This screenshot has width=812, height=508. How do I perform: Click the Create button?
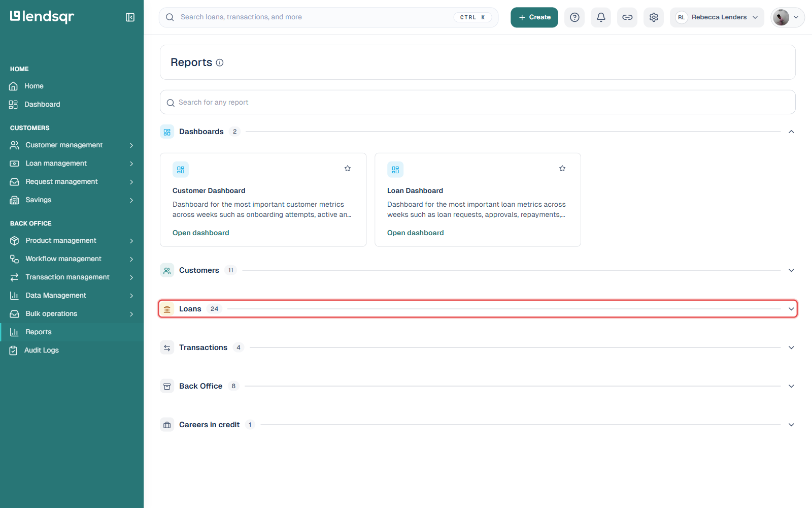click(534, 17)
